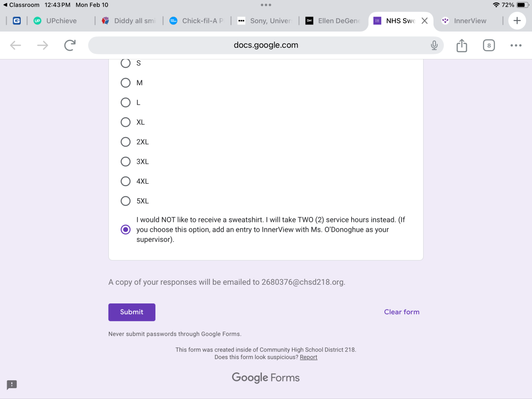
Task: Close the NHS Sweatshirt tab
Action: pyautogui.click(x=424, y=21)
